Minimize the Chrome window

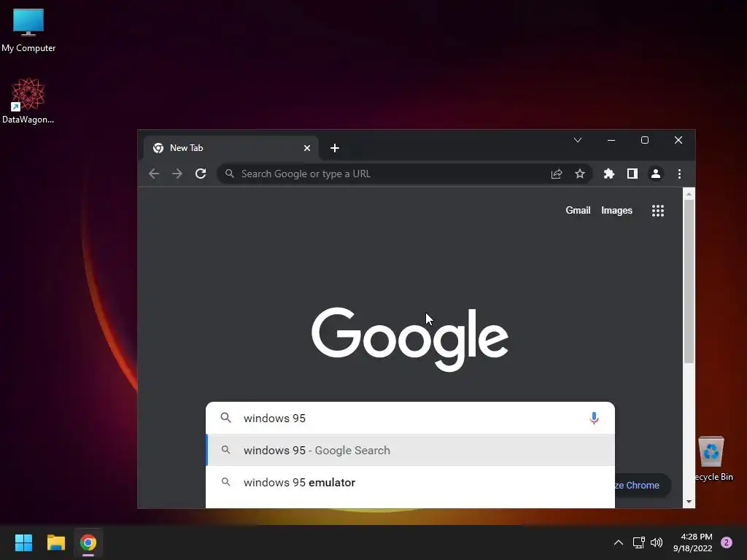click(x=611, y=140)
